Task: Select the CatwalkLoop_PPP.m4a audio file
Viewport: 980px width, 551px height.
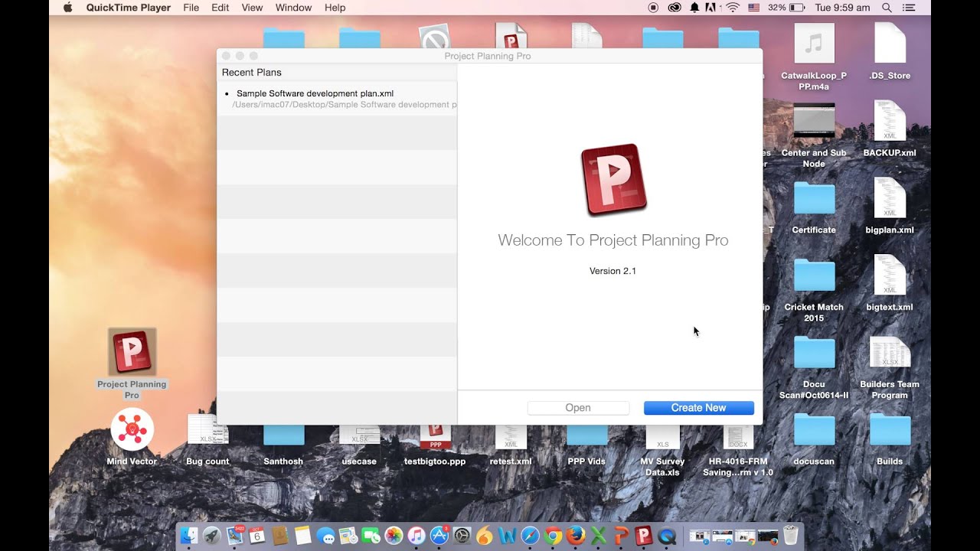Action: click(x=814, y=57)
